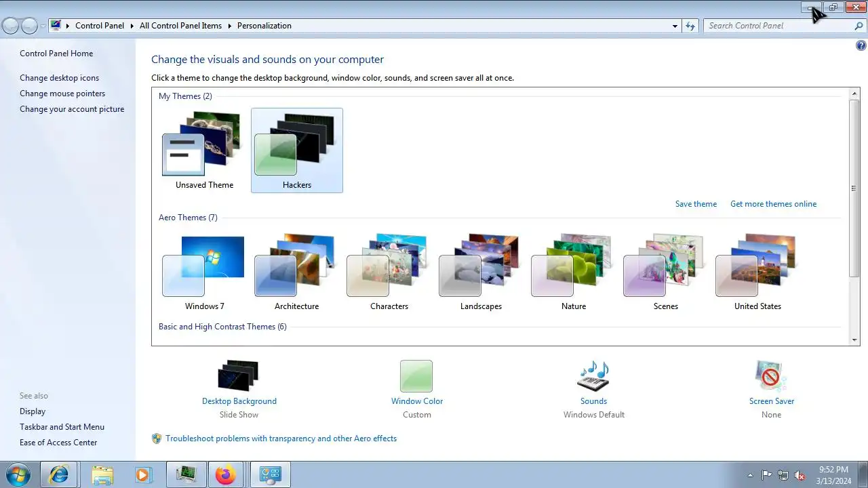
Task: Click the Back navigation button
Action: click(11, 26)
